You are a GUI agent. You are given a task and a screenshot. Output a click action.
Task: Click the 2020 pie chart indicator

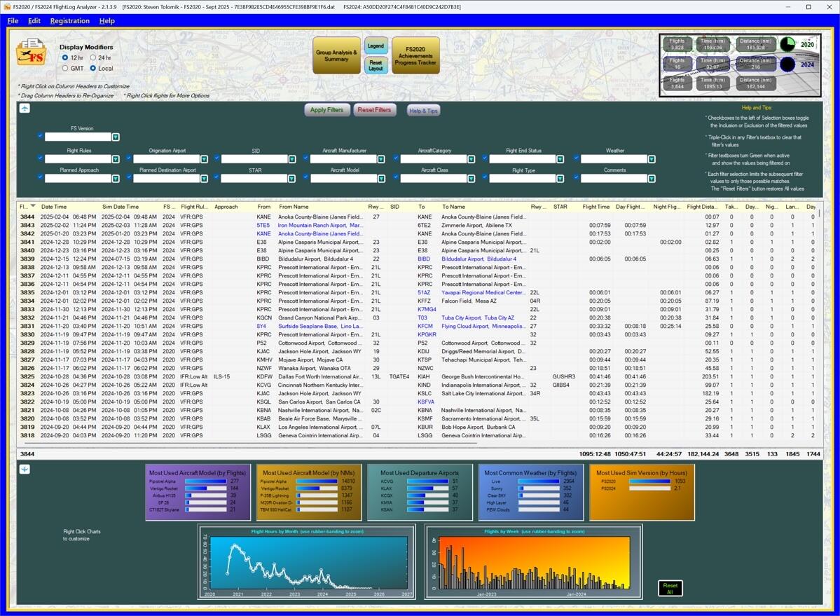(787, 44)
